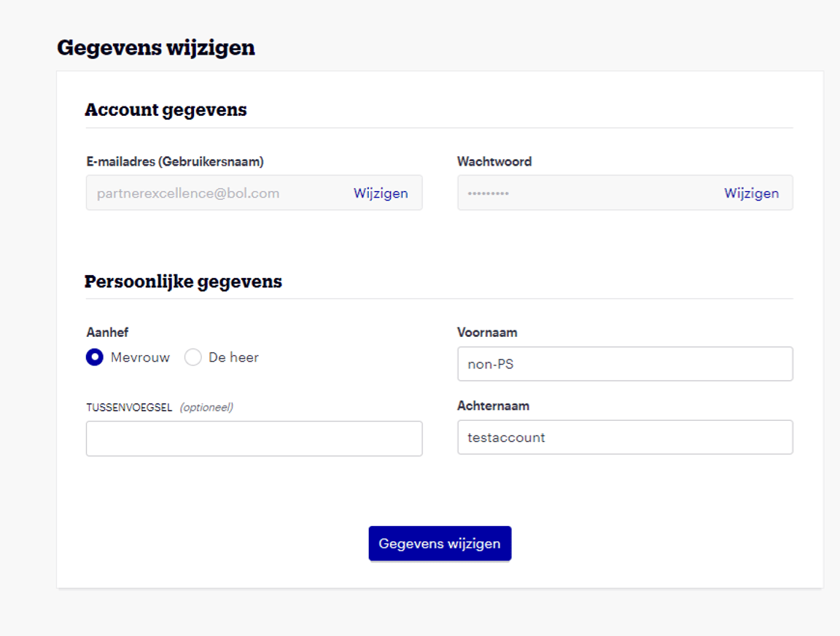This screenshot has width=840, height=636.
Task: Select the De heer radio button
Action: tap(192, 357)
